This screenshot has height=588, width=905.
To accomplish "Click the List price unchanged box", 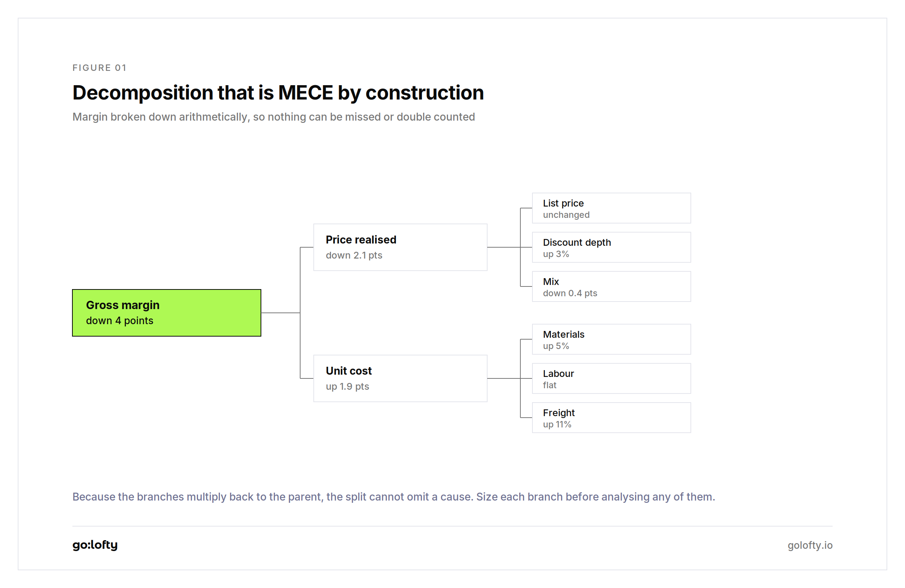I will (x=611, y=208).
